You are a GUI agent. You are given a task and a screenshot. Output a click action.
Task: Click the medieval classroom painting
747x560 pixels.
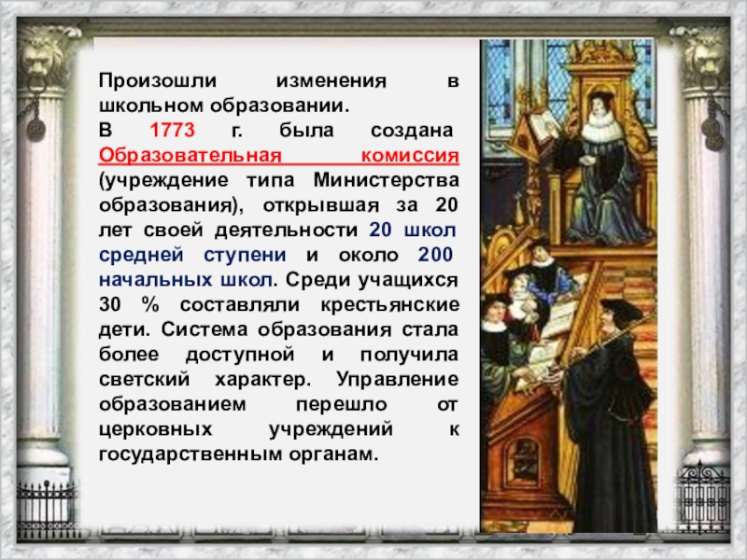coord(569,286)
